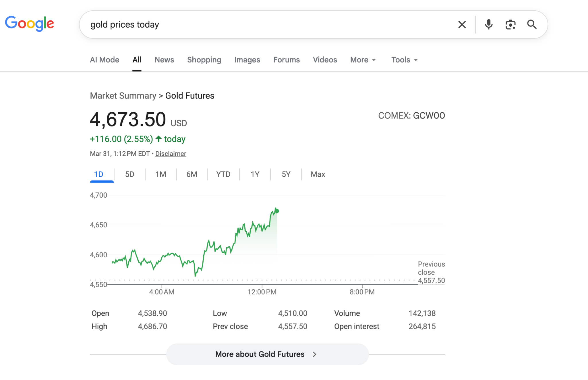Select the AI Mode tab
Viewport: 588px width, 380px height.
coord(104,60)
